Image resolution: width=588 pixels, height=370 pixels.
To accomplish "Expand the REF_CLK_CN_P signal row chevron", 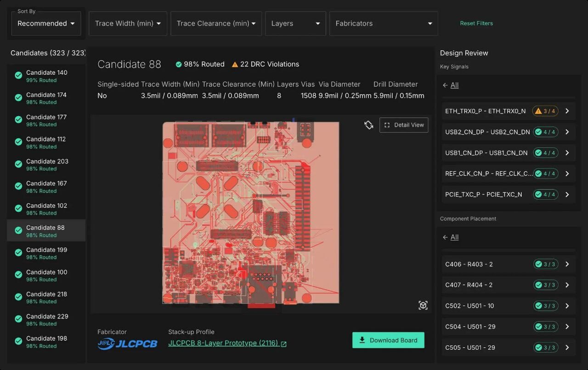I will tap(567, 174).
